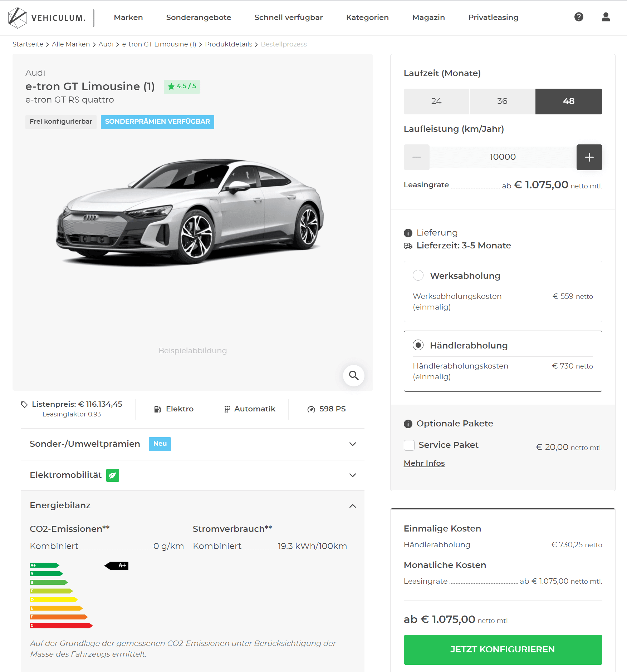
Task: Decrease mileage with the minus button
Action: [x=417, y=157]
